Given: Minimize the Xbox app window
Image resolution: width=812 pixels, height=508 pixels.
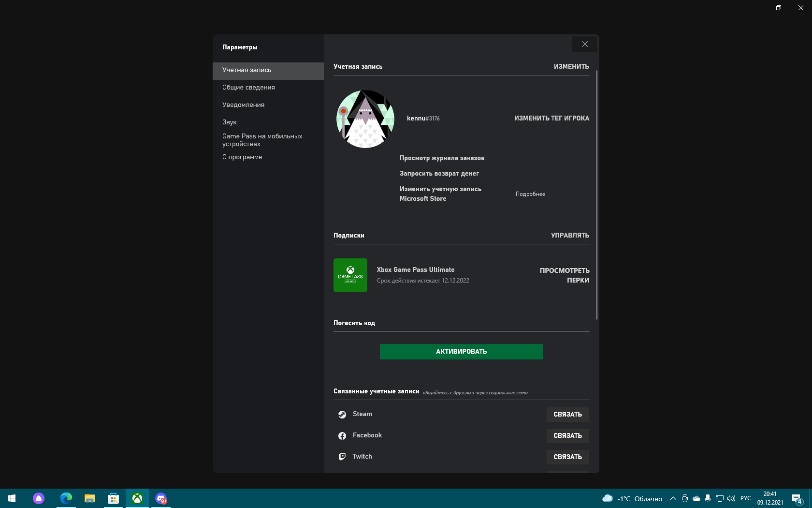Looking at the screenshot, I should coord(756,8).
